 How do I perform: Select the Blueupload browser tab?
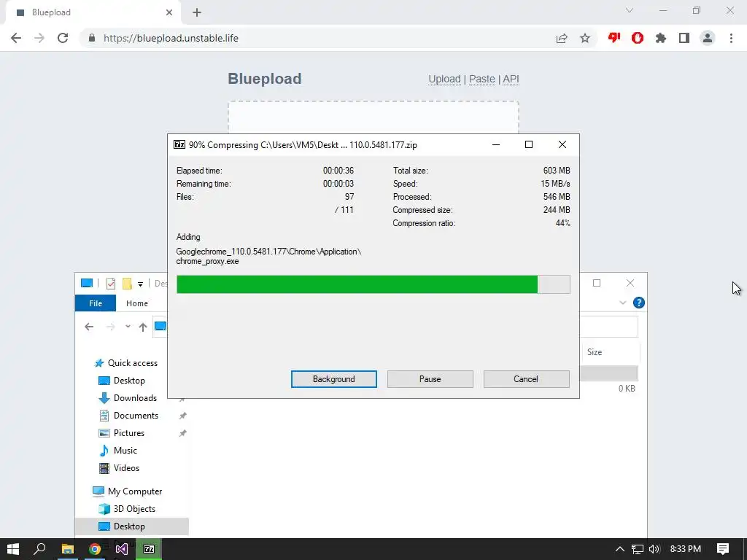click(93, 12)
